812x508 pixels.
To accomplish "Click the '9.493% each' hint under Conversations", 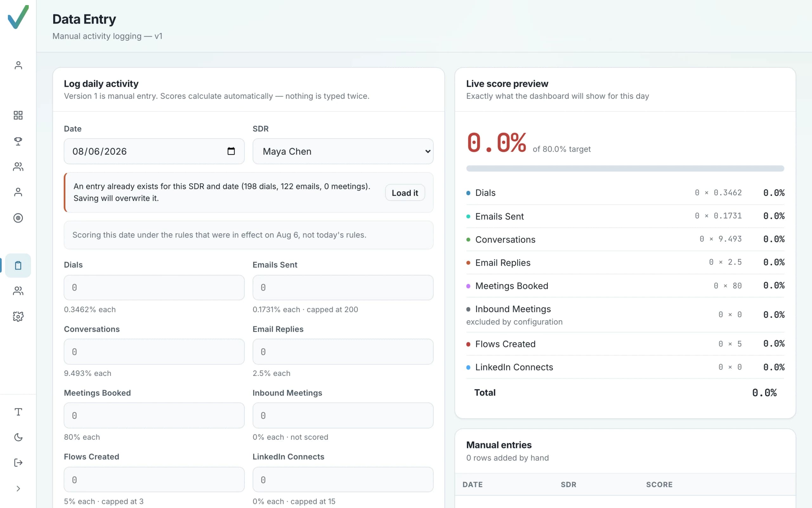I will tap(87, 373).
